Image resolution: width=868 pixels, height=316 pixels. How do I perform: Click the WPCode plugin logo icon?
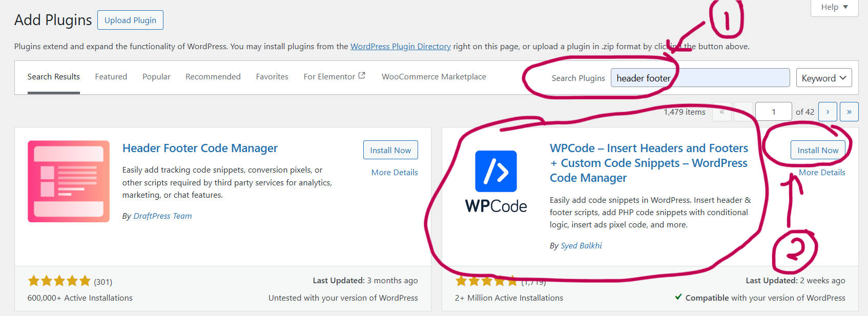[x=495, y=171]
